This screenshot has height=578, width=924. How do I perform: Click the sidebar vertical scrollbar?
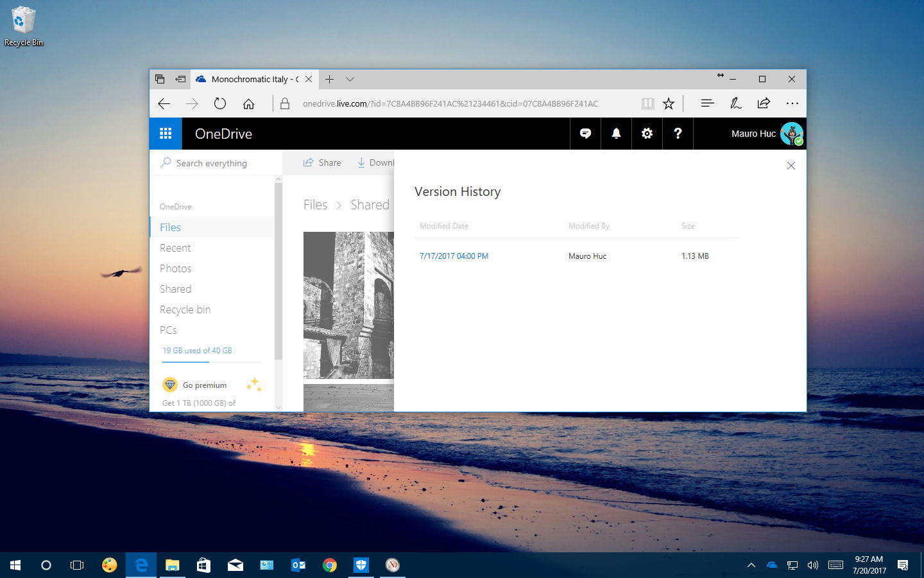(278, 271)
